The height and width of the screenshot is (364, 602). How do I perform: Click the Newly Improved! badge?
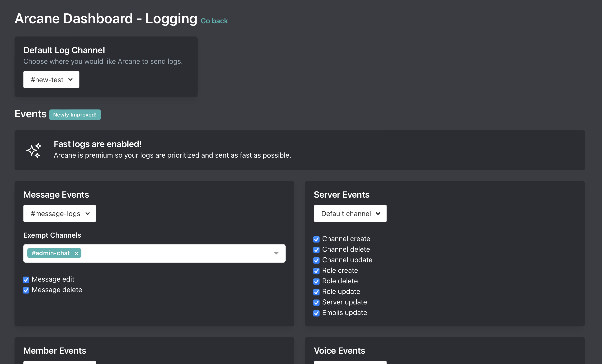tap(75, 115)
